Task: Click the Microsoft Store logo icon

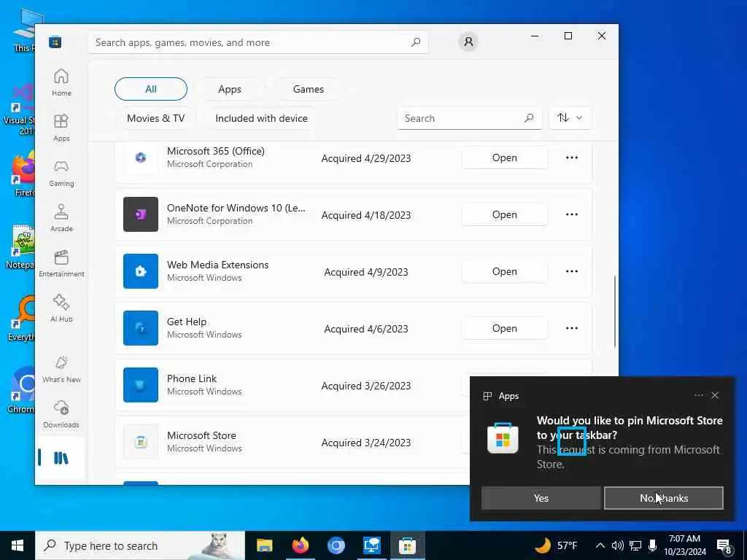Action: [x=55, y=42]
